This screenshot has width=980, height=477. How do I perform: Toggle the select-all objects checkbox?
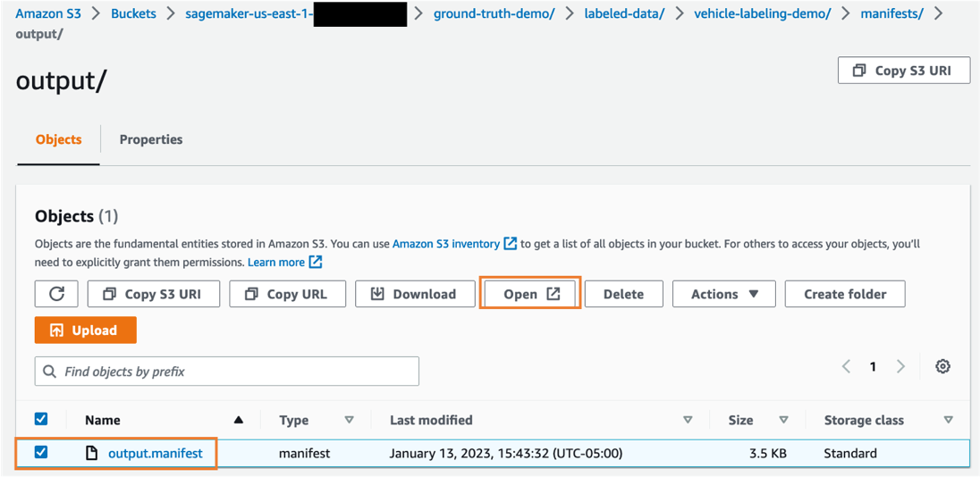(41, 419)
